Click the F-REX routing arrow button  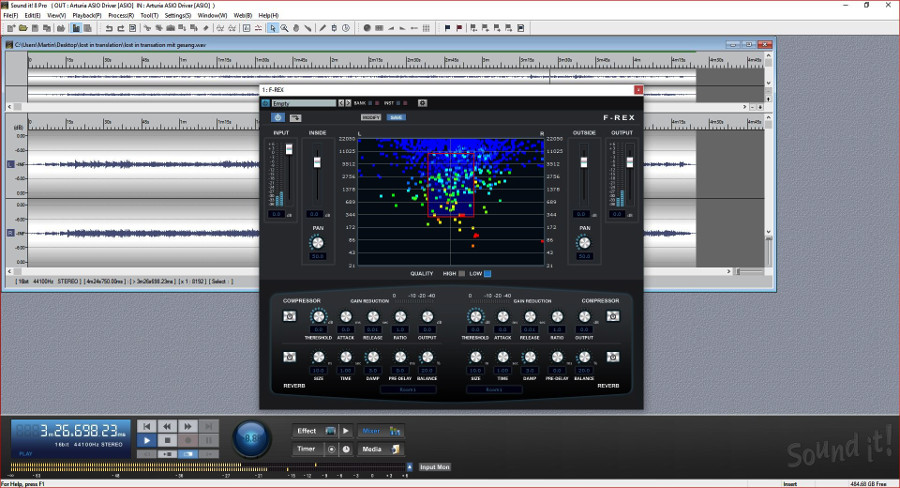[x=296, y=118]
